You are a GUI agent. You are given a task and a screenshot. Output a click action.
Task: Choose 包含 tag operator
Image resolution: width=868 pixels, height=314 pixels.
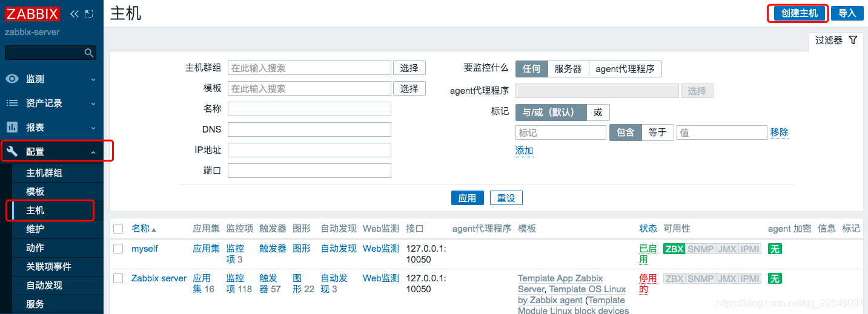(625, 132)
